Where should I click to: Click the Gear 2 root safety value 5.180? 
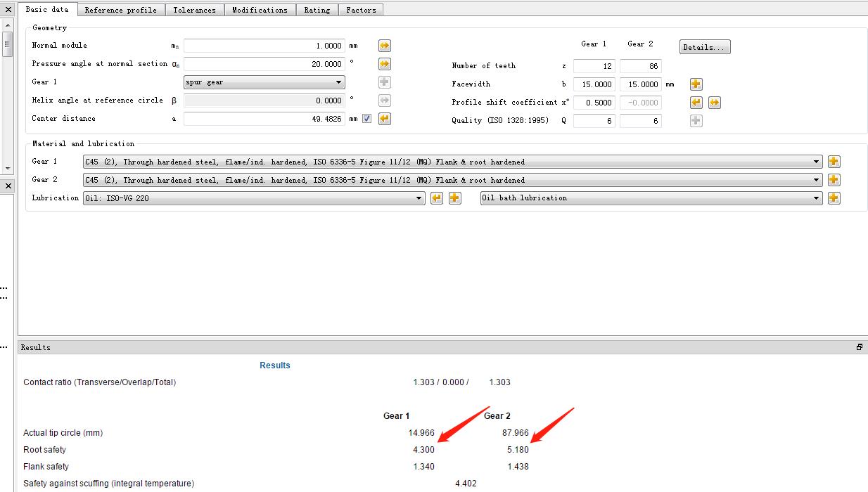518,450
